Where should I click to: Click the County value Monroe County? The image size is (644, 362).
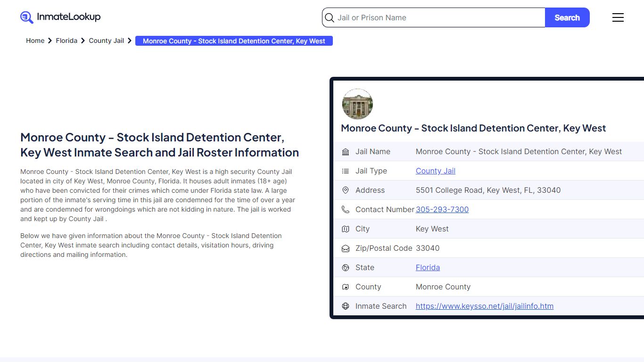(x=443, y=287)
